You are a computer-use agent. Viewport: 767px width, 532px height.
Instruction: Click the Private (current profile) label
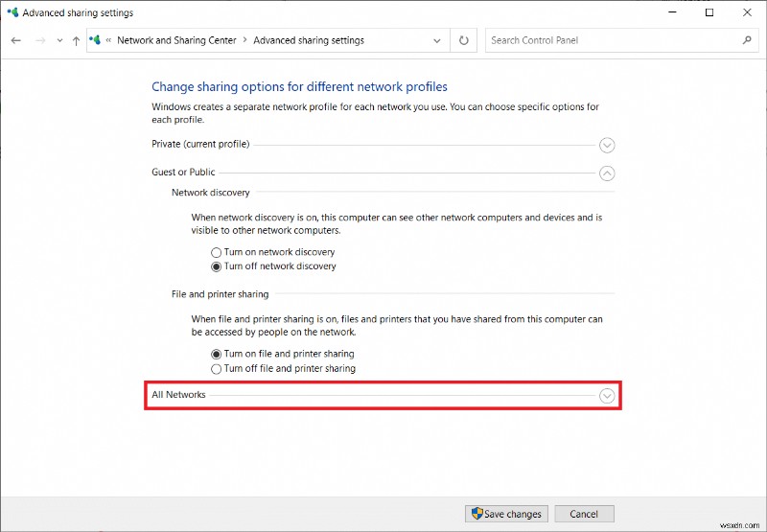click(x=200, y=144)
